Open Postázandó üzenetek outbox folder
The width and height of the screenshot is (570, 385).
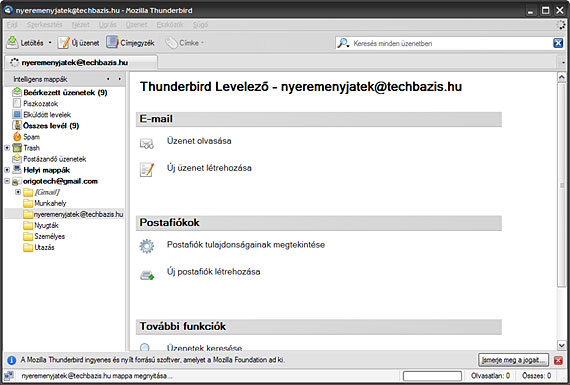point(49,159)
